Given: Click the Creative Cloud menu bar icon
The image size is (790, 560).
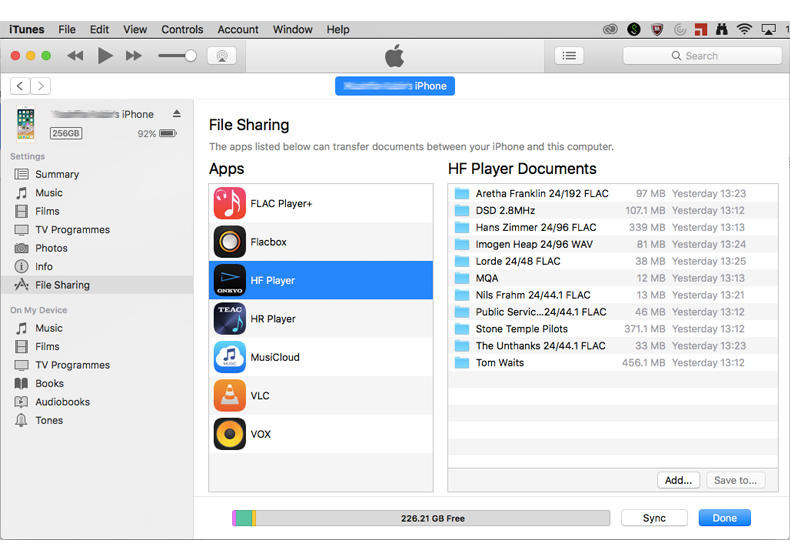Looking at the screenshot, I should point(610,29).
